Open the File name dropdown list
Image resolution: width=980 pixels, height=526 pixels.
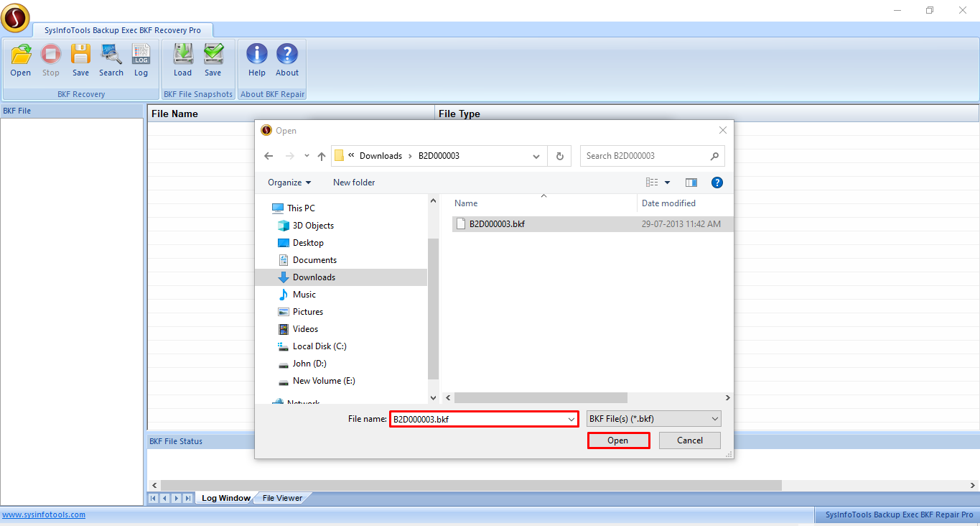(x=571, y=419)
